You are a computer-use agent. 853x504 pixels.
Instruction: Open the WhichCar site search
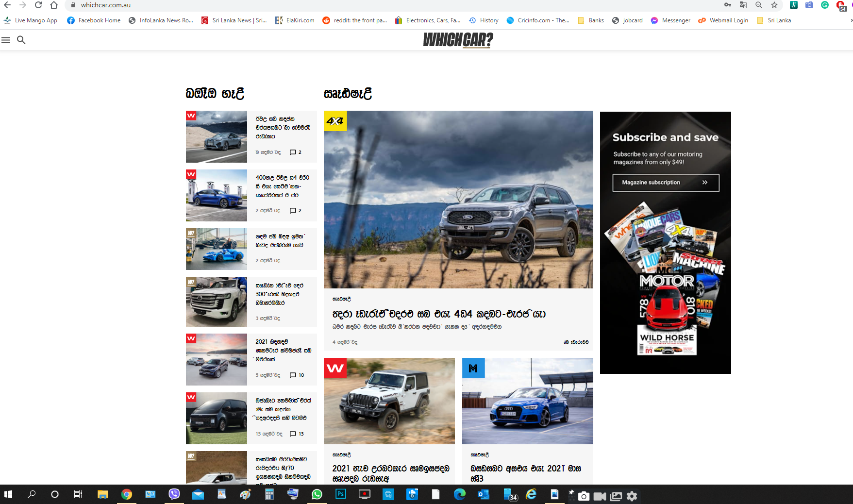21,40
